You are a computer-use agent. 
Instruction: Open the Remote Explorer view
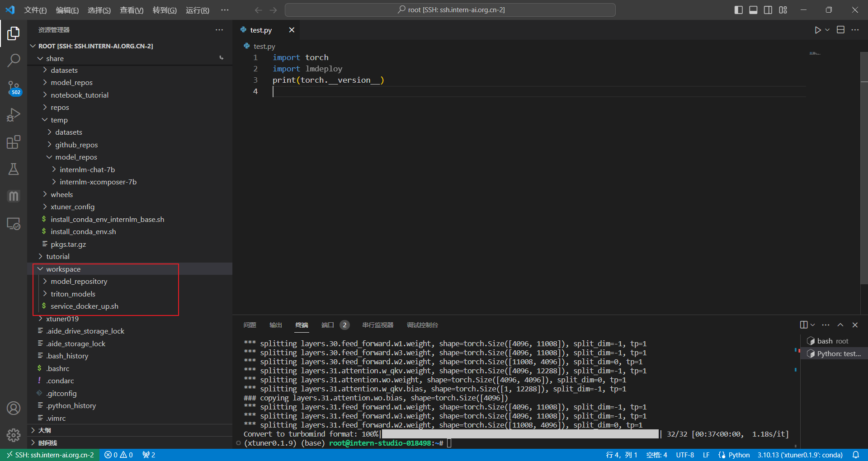tap(14, 224)
